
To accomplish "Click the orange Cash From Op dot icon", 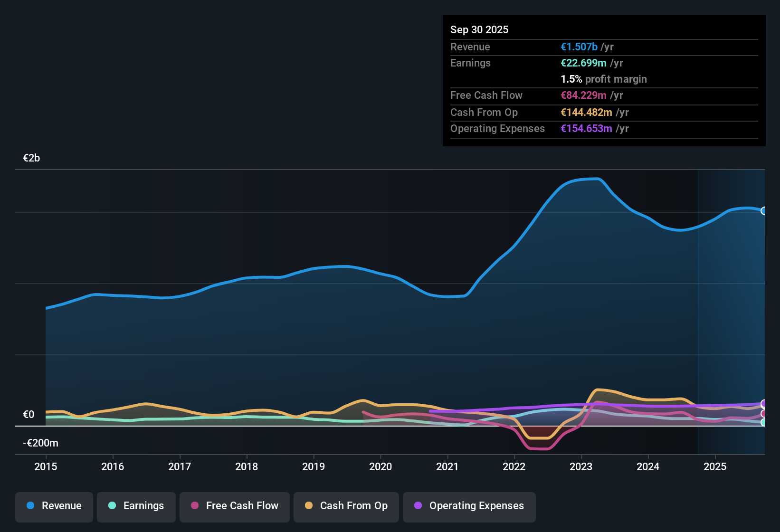I will point(309,506).
